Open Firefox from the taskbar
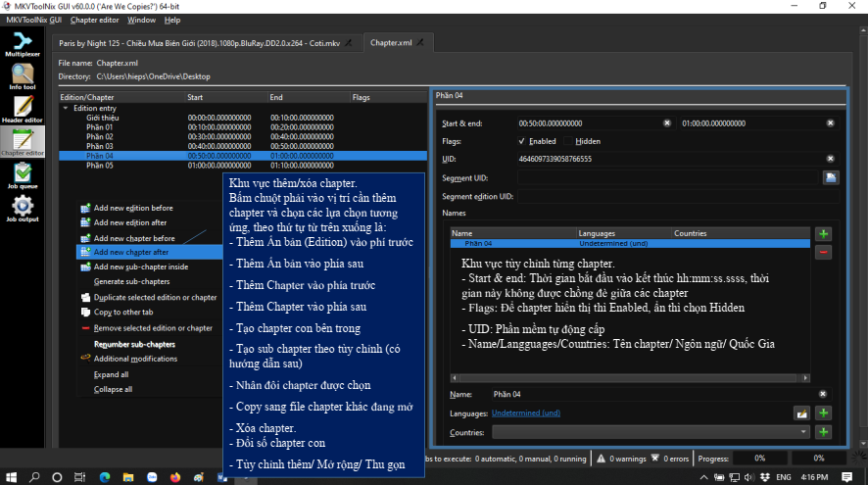This screenshot has width=868, height=485. tap(175, 477)
